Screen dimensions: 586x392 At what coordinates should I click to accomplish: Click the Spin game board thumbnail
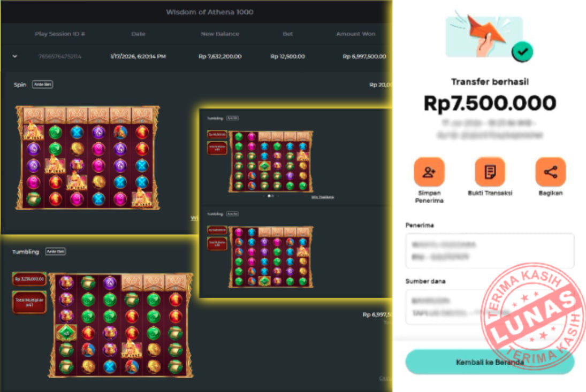(88, 158)
